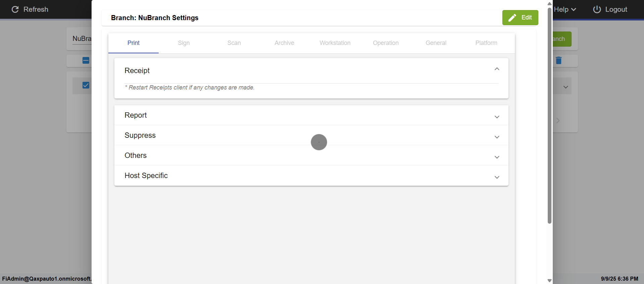Expand the Suppress section
Image resolution: width=644 pixels, height=284 pixels.
click(x=497, y=137)
